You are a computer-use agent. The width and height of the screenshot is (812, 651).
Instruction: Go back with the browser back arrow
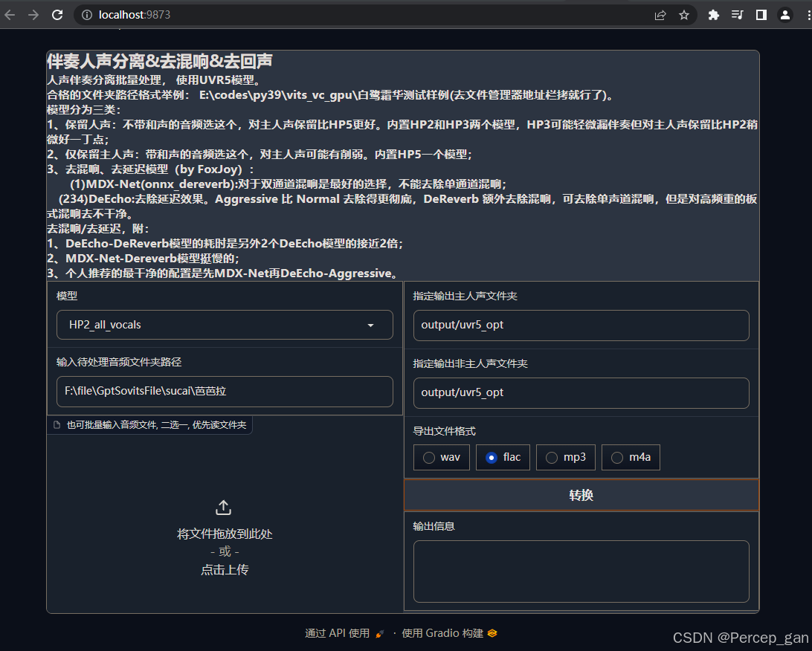point(10,15)
